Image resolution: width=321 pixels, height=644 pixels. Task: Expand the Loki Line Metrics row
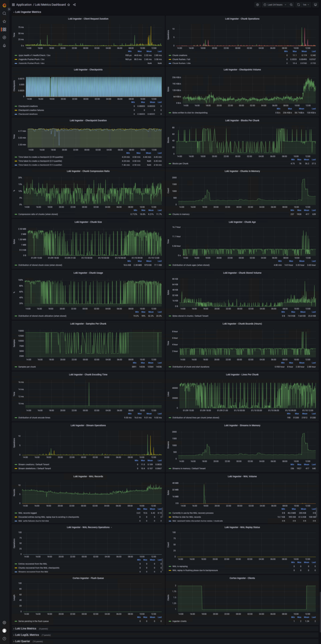[25, 629]
